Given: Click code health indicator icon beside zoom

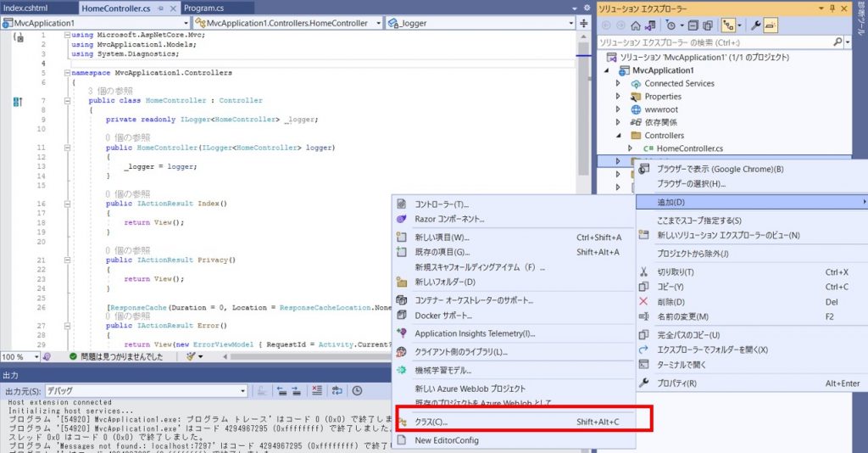Looking at the screenshot, I should 47,357.
